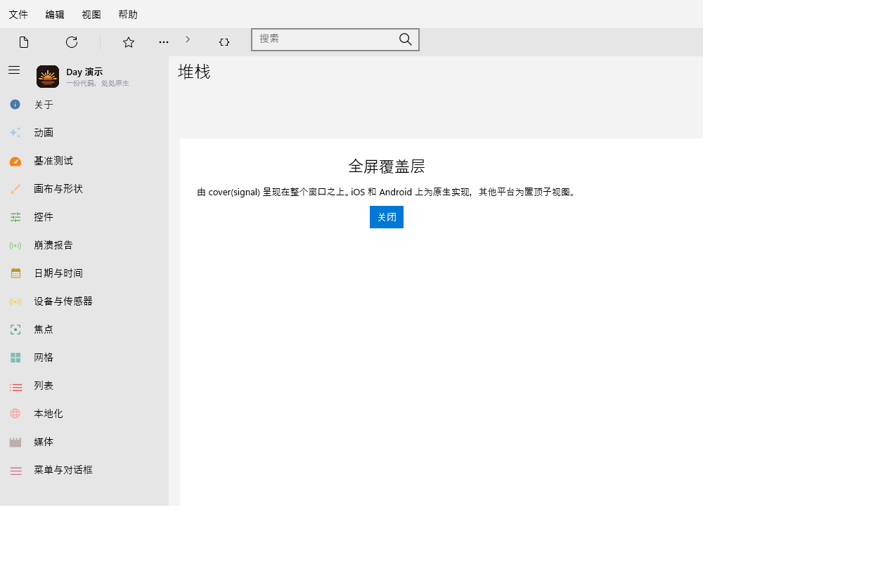The height and width of the screenshot is (588, 883).
Task: Open 崩溃报告 sidebar item
Action: tap(84, 245)
